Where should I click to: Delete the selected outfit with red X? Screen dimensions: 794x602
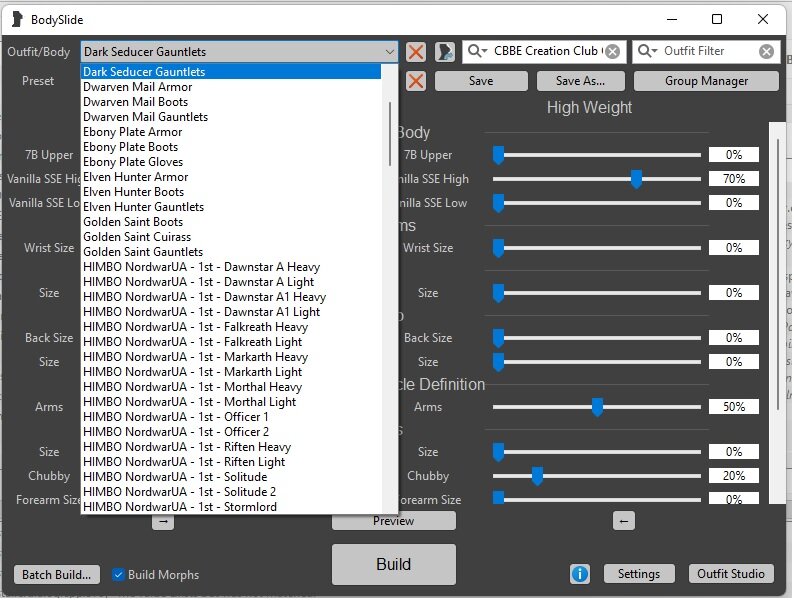click(x=416, y=52)
